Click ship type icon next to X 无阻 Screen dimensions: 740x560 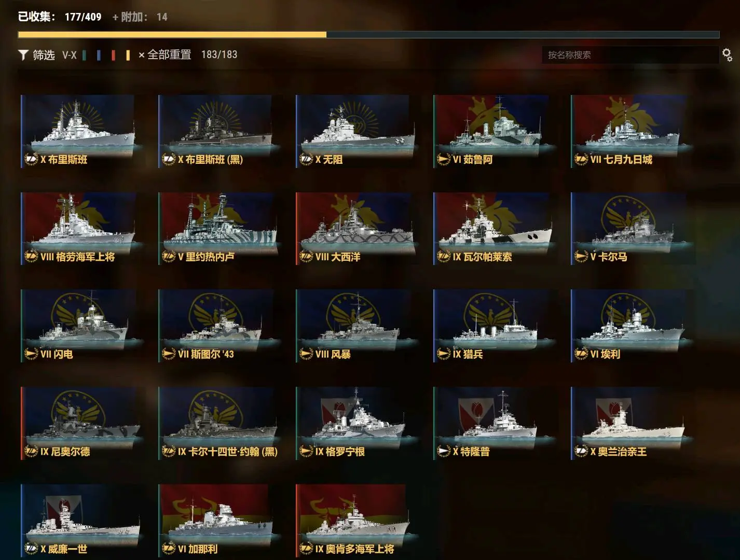(306, 159)
